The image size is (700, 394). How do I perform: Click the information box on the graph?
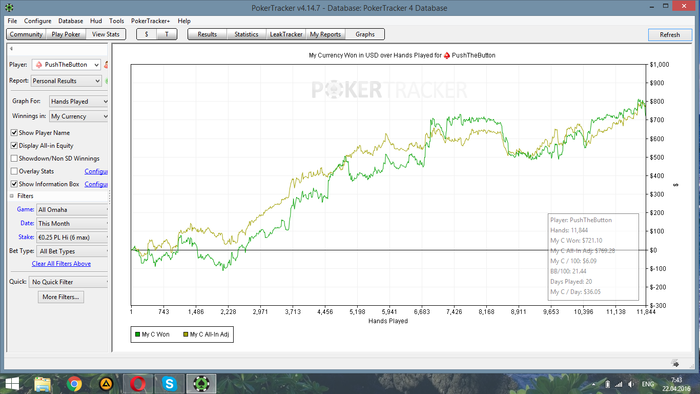593,257
